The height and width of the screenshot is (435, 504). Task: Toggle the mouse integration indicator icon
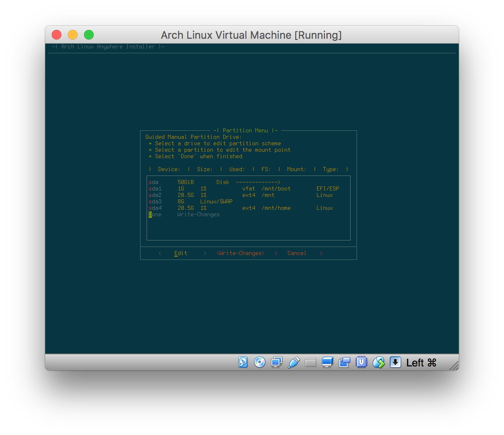[x=378, y=362]
